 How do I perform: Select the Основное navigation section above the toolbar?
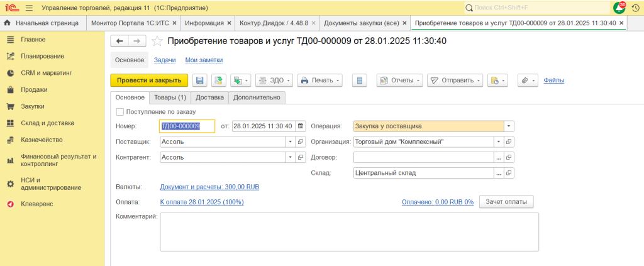pyautogui.click(x=130, y=60)
